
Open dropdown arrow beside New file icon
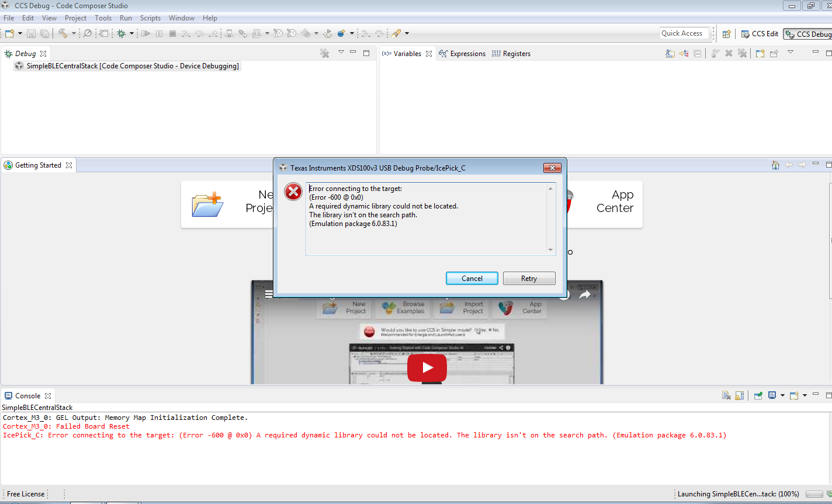(x=20, y=33)
